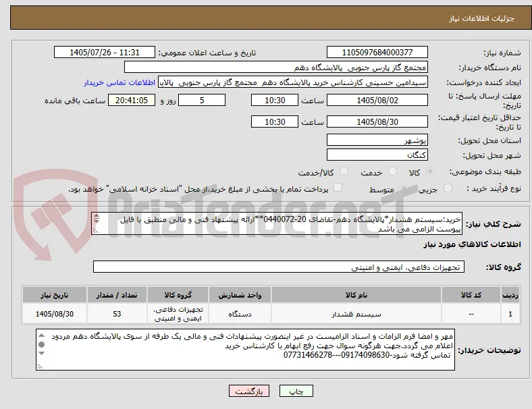Toggle the اسناد خزانه اسلامی payment checkbox

[x=338, y=188]
